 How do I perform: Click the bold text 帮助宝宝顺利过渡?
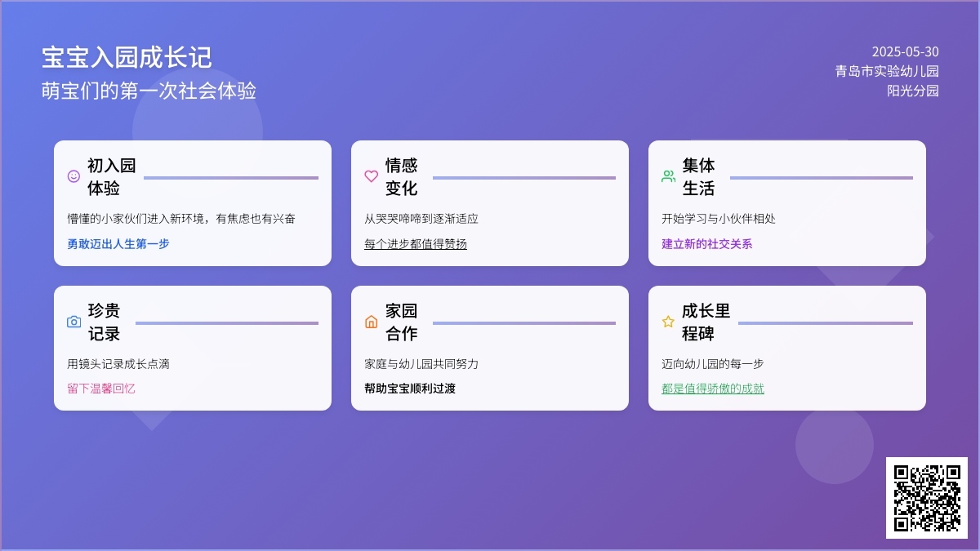tap(410, 389)
